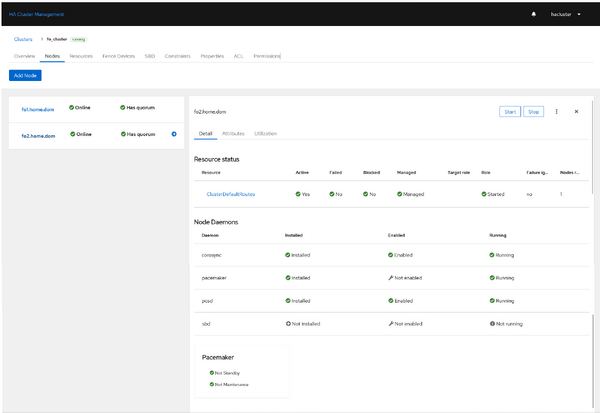Switch to the SBD tab
This screenshot has height=413, width=600.
tap(150, 56)
